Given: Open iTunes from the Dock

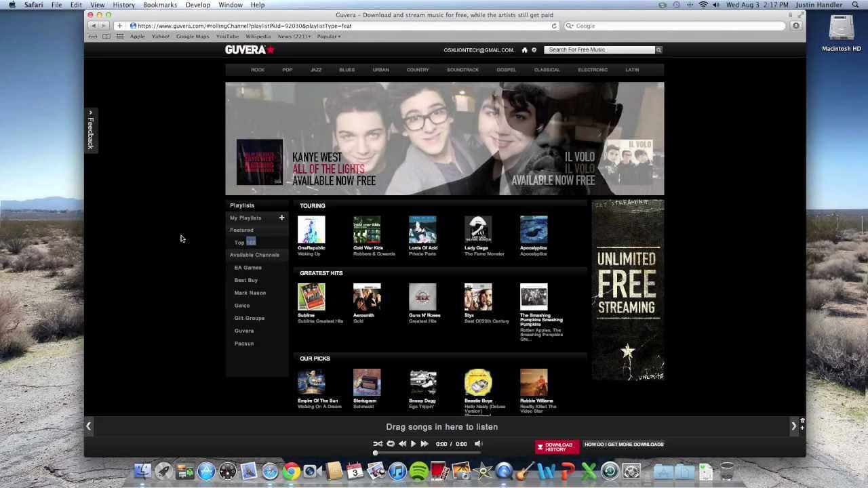Looking at the screenshot, I should 397,471.
